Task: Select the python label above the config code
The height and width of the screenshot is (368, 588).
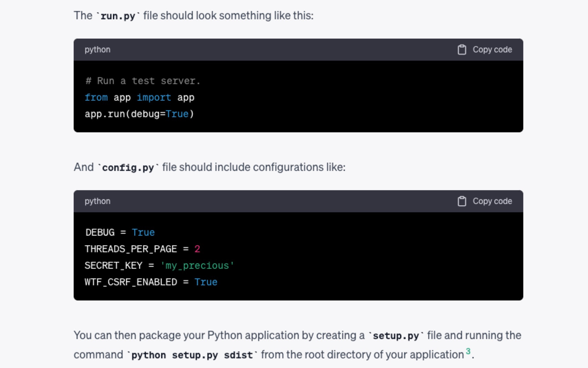Action: tap(97, 201)
